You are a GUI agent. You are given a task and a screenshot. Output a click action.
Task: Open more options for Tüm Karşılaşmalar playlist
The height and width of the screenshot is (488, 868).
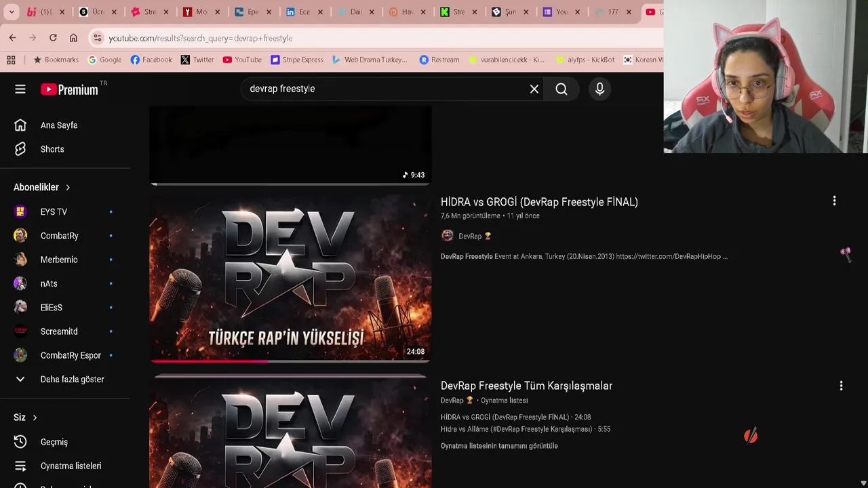[841, 386]
